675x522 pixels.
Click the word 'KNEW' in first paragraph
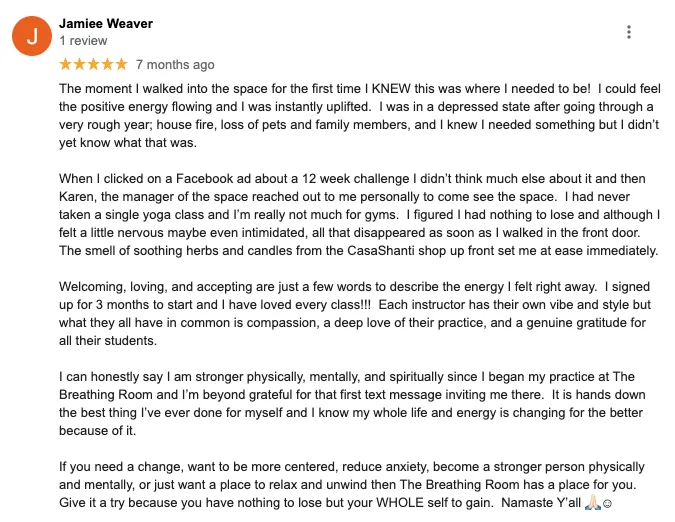pyautogui.click(x=391, y=89)
